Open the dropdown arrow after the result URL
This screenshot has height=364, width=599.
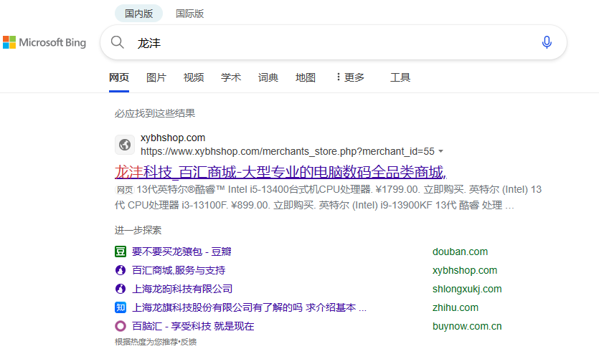click(441, 151)
